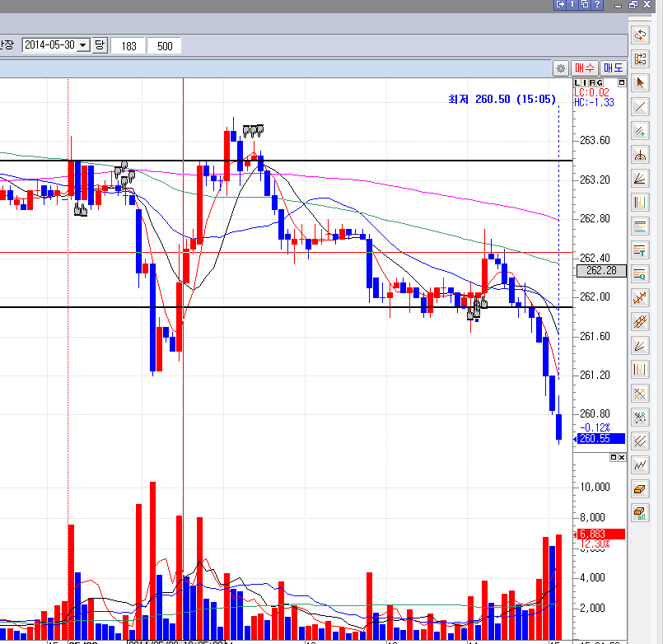Open chart settings with the gear icon
This screenshot has height=644, width=663.
[561, 68]
